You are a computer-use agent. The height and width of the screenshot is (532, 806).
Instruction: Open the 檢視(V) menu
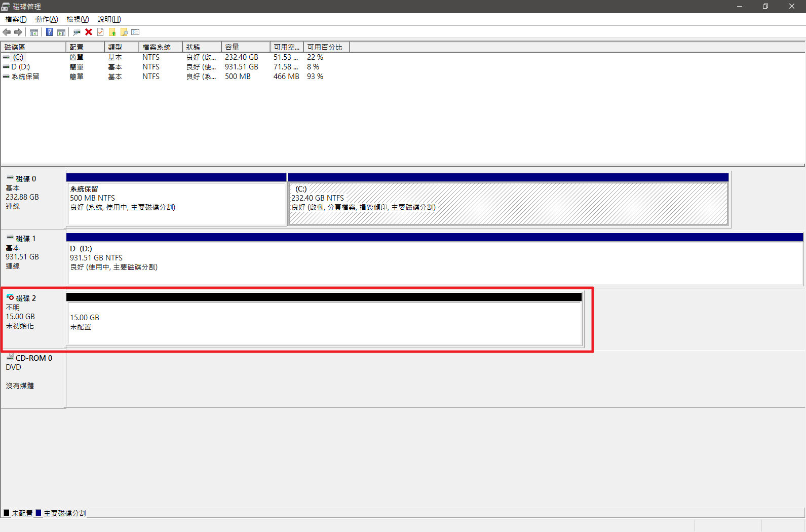[x=78, y=19]
